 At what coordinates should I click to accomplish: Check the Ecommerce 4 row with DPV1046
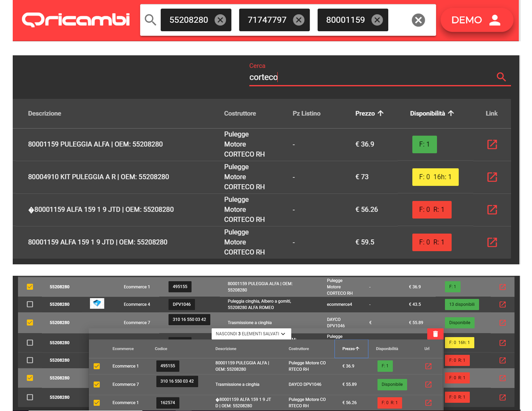[30, 304]
